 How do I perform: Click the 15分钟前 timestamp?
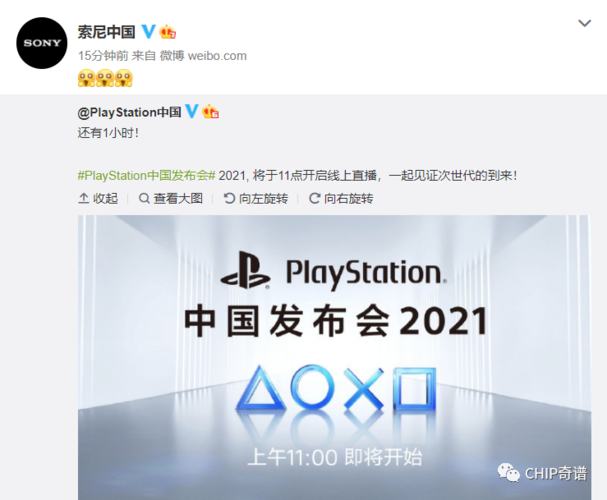point(103,56)
